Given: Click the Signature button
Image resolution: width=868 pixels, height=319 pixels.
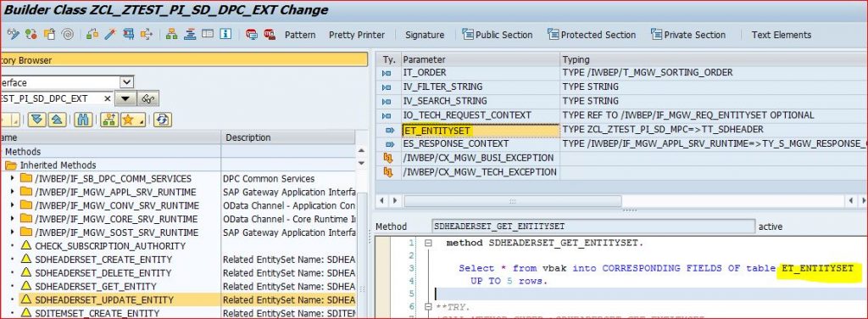Looking at the screenshot, I should pyautogui.click(x=425, y=35).
